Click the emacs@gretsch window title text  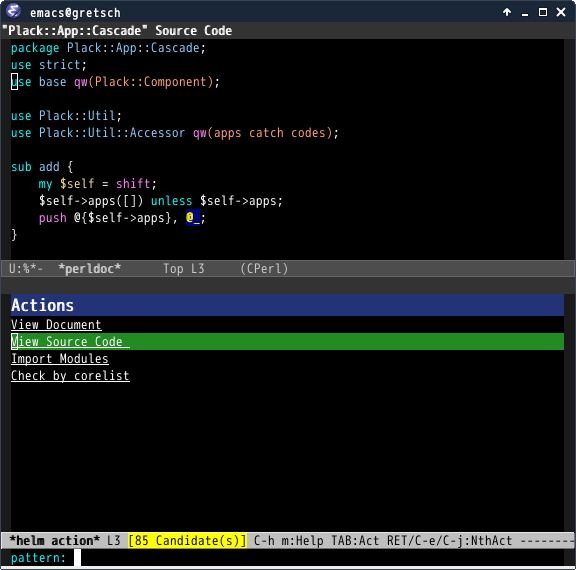click(75, 13)
